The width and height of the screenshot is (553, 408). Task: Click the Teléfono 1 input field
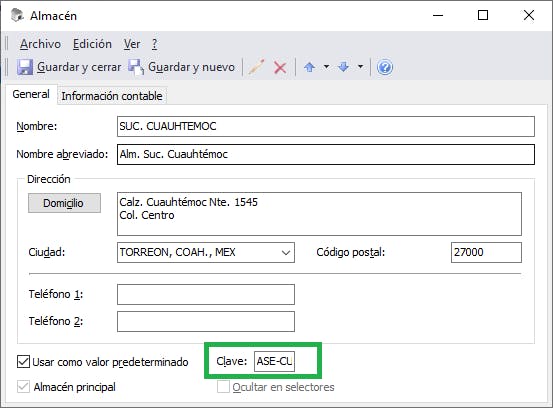[x=206, y=294]
